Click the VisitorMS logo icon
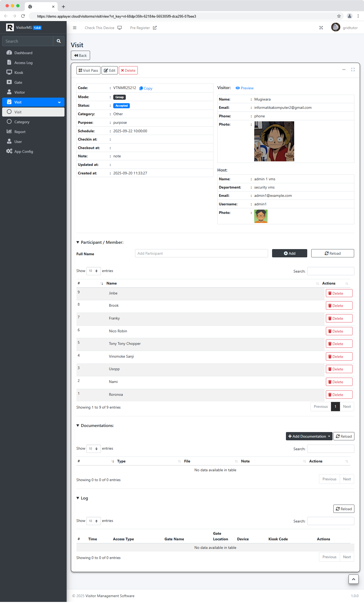 click(10, 27)
